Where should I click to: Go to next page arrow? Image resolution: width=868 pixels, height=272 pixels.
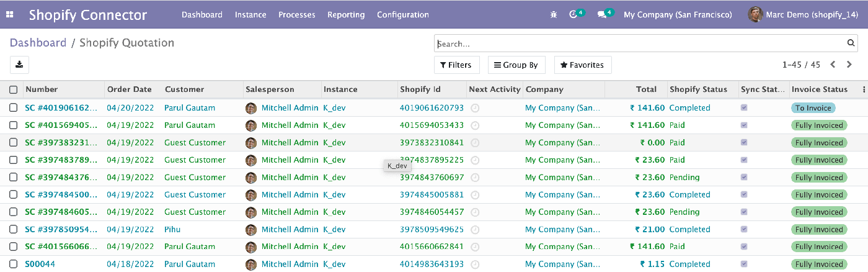849,65
